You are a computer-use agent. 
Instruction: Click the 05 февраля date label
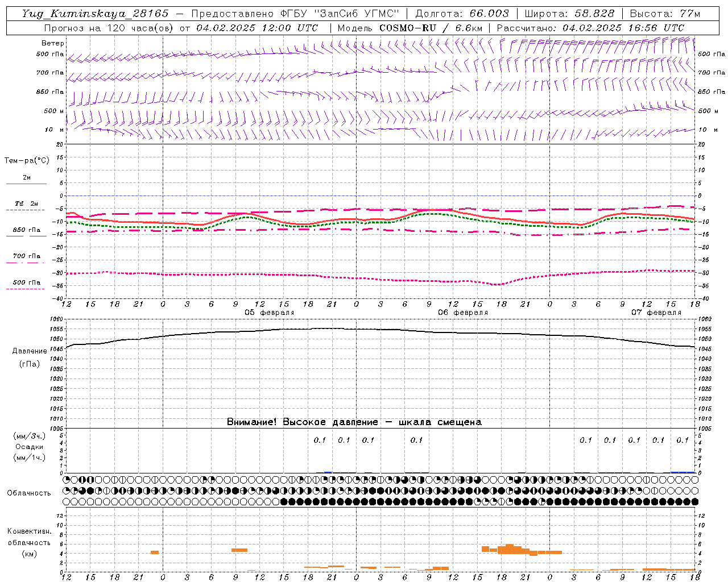tap(270, 313)
